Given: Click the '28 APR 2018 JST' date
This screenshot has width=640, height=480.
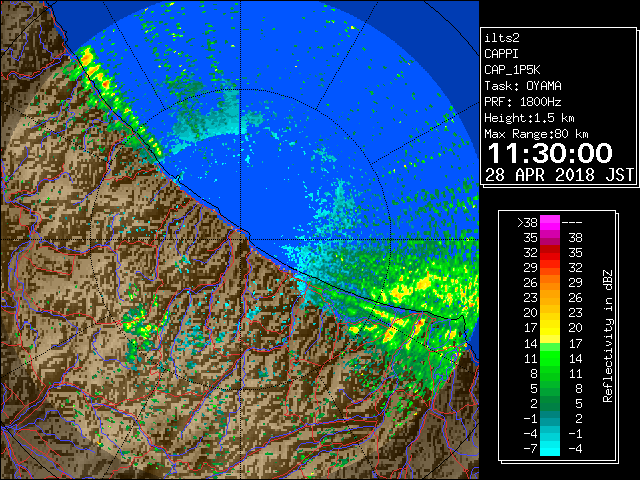Looking at the screenshot, I should [560, 175].
